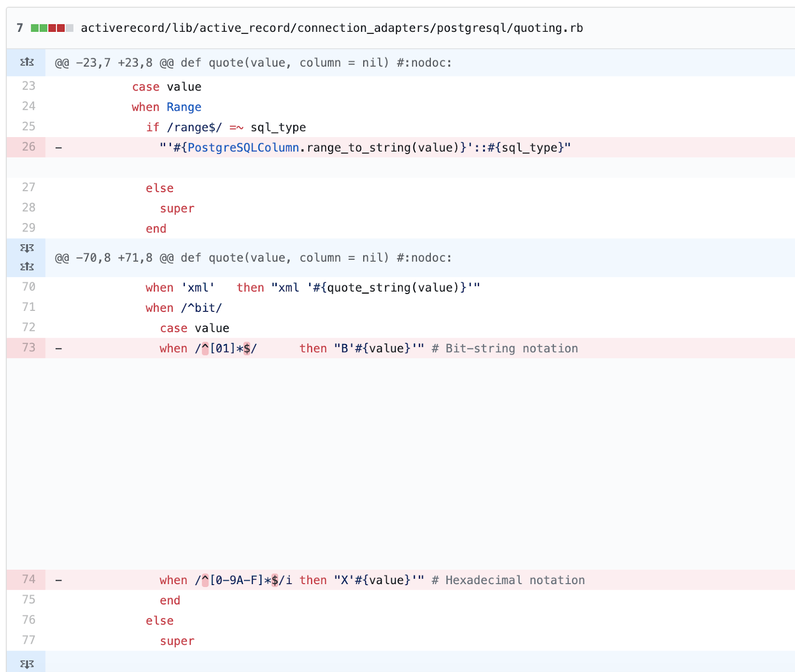This screenshot has height=672, width=795.
Task: Click line number 77 in the gutter
Action: 28,640
